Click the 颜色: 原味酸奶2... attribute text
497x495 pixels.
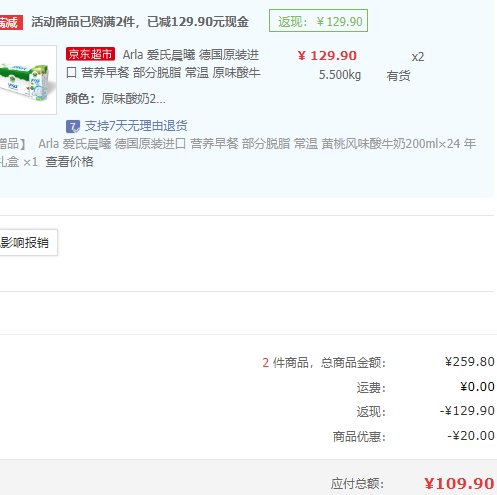(115, 99)
